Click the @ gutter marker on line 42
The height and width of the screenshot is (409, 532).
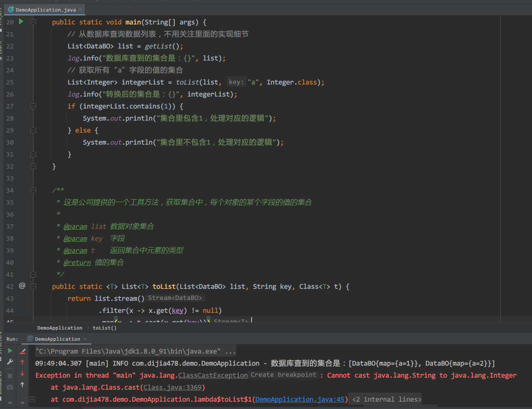22,285
